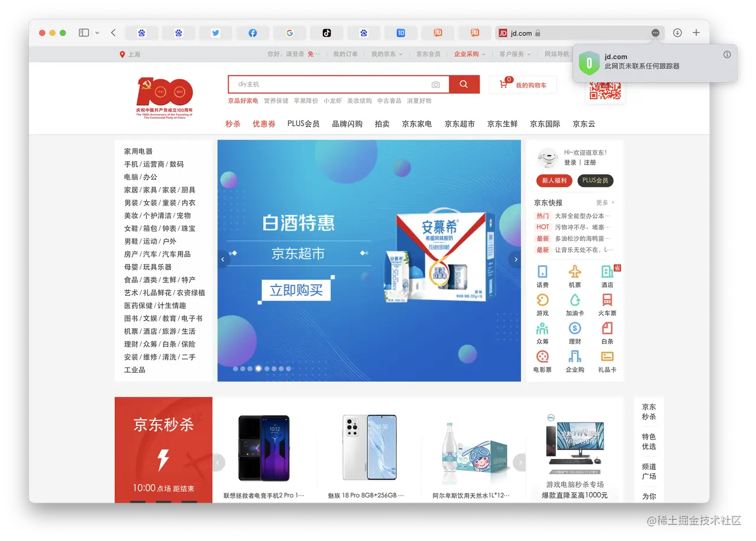Screen dimensions: 756x541
Task: Click 立即购买 on the banner
Action: [296, 290]
